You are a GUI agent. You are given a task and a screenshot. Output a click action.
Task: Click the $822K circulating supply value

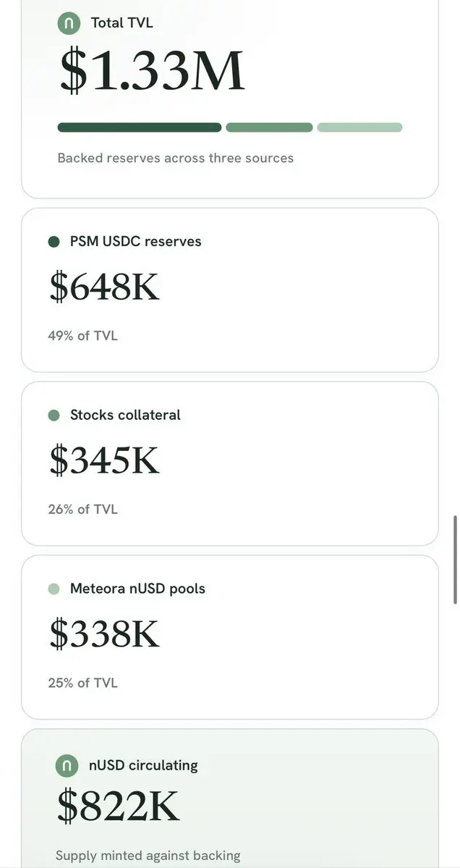click(x=119, y=808)
